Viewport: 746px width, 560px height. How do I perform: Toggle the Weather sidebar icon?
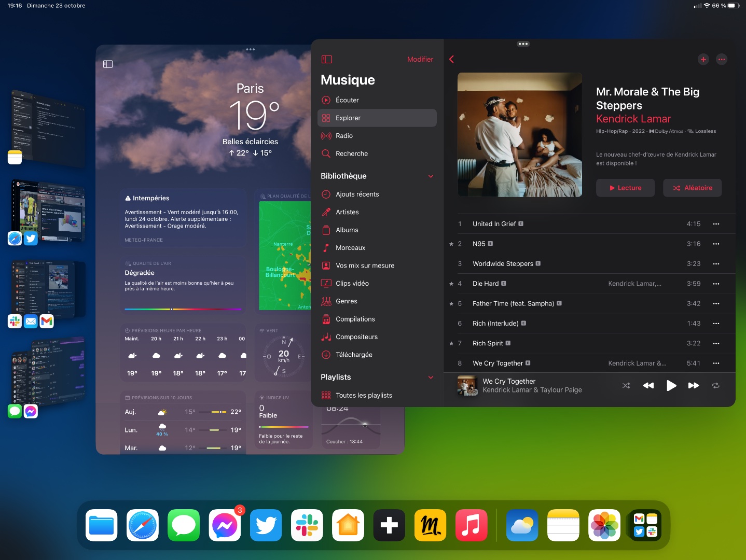tap(108, 64)
